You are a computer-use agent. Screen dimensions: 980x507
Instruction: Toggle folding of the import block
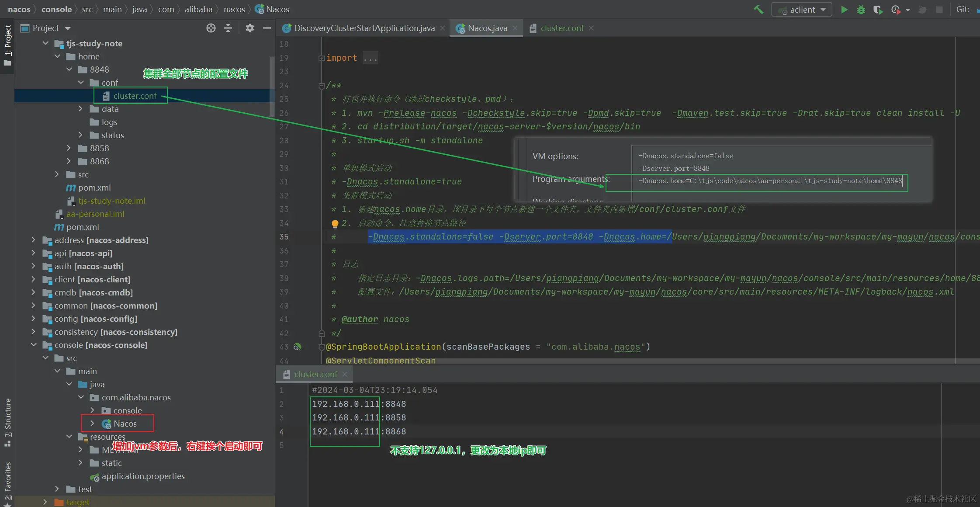coord(322,58)
